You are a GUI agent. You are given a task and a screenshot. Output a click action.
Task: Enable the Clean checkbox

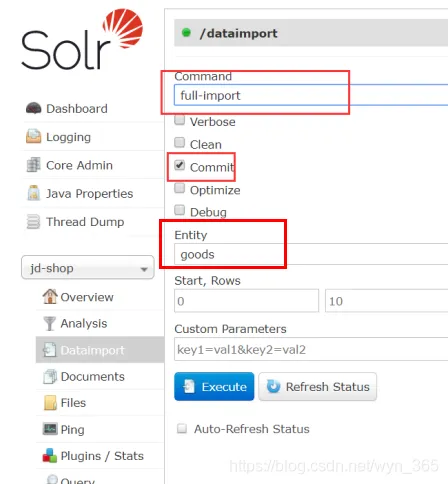tap(180, 143)
